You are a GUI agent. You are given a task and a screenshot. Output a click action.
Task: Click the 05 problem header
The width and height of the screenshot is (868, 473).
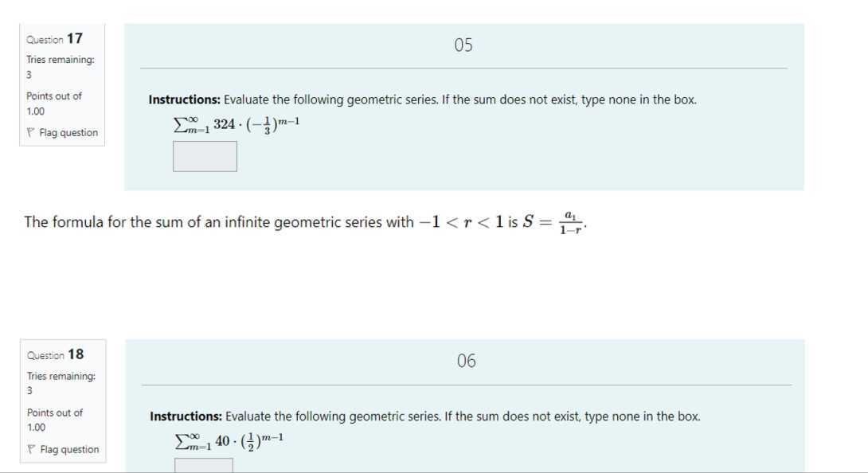(463, 45)
